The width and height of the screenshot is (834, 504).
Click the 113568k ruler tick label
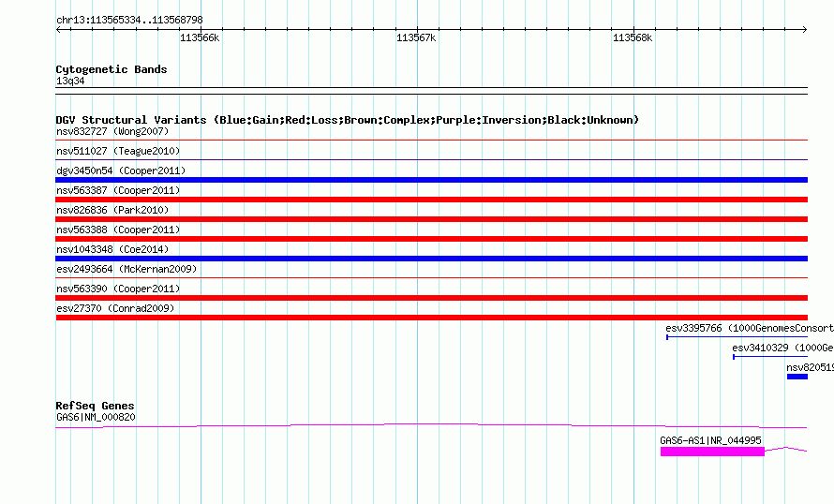[x=633, y=37]
